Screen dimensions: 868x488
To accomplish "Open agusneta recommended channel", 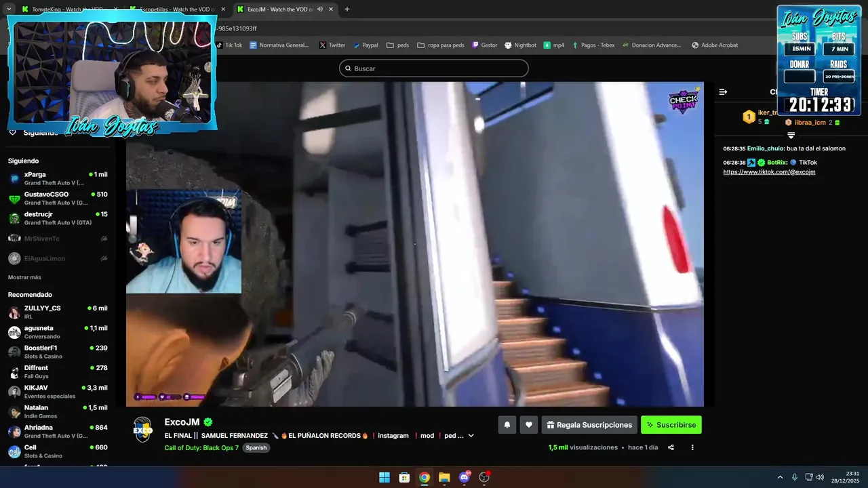I will pos(58,332).
